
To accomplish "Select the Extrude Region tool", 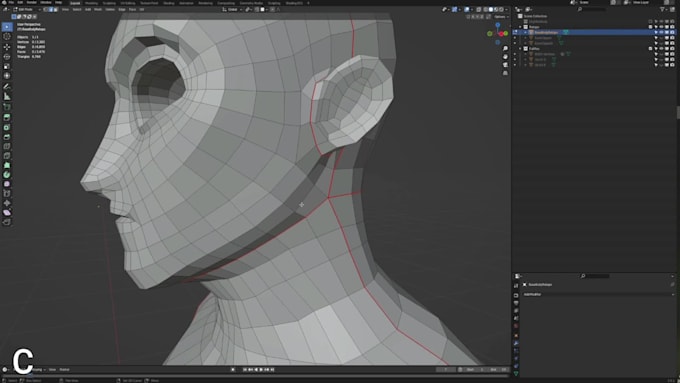I will pos(7,118).
